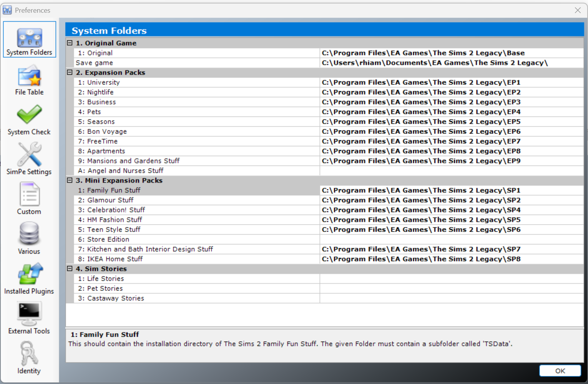Open the Identity preferences page
588x384 pixels.
coord(29,359)
